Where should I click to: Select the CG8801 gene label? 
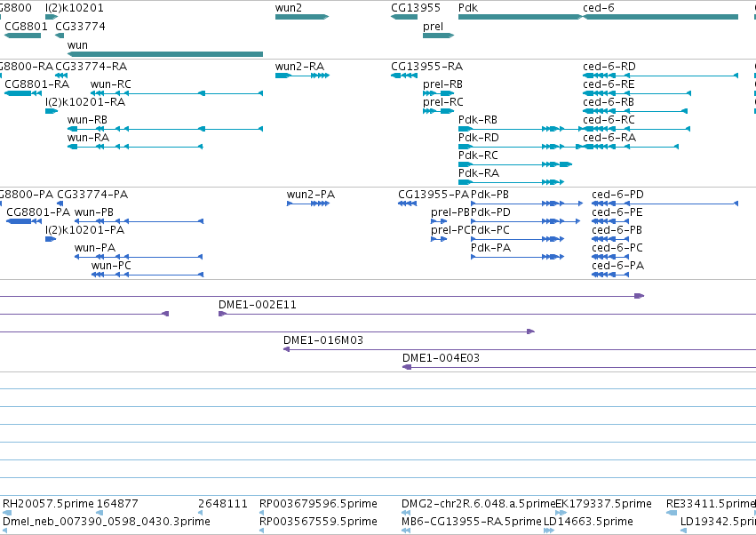pos(26,26)
